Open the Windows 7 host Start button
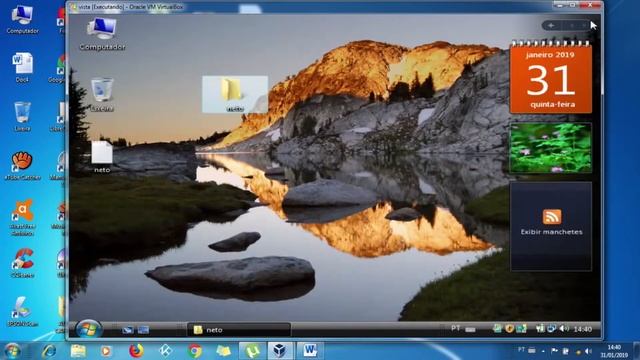Image resolution: width=640 pixels, height=360 pixels. (12, 351)
